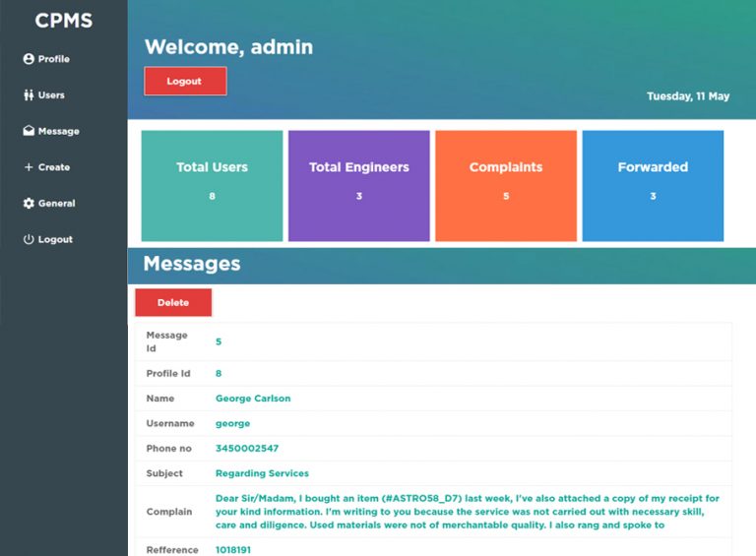Click the complaint text starting Dear Sir/Madam
Viewport: 756px width, 556px height.
pos(468,512)
